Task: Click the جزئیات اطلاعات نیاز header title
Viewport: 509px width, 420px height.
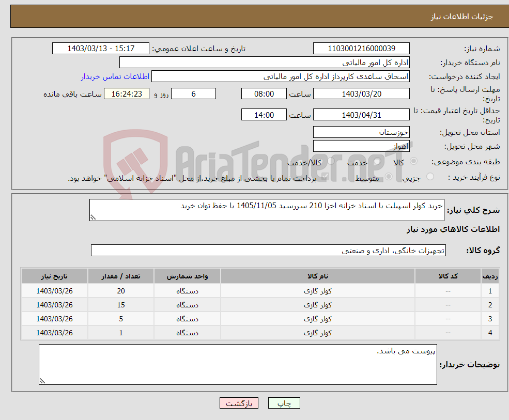Action: coord(462,17)
